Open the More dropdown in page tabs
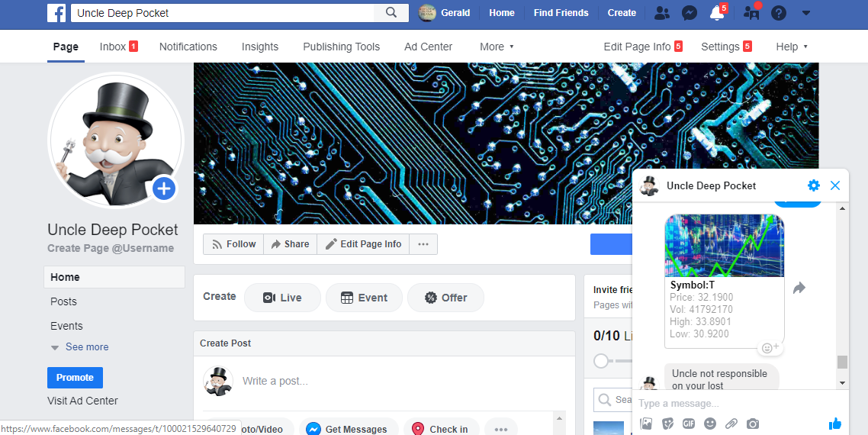 click(497, 47)
